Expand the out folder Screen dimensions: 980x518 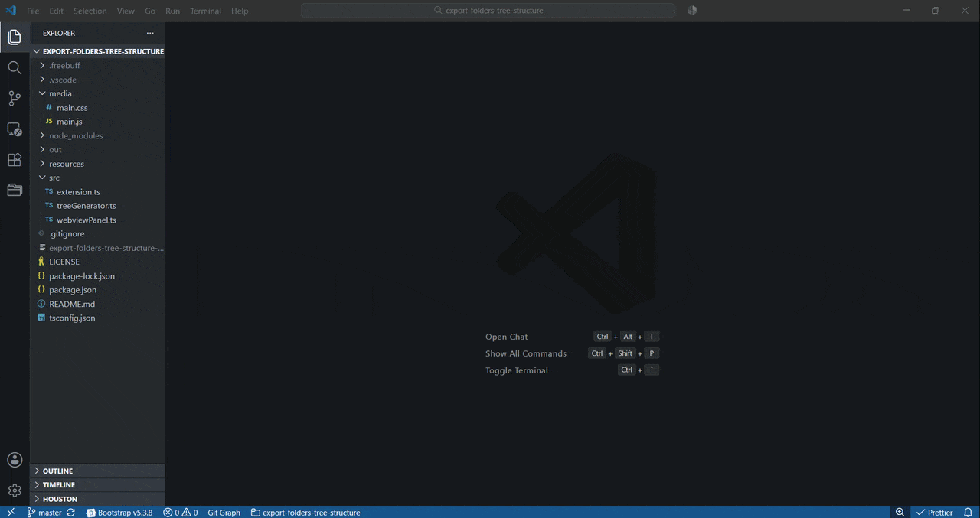click(x=97, y=150)
